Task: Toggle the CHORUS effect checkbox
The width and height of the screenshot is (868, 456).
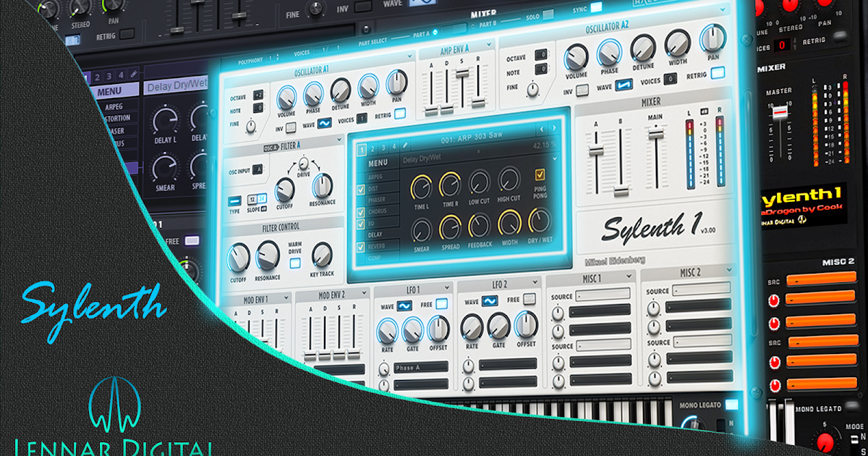Action: (x=361, y=213)
